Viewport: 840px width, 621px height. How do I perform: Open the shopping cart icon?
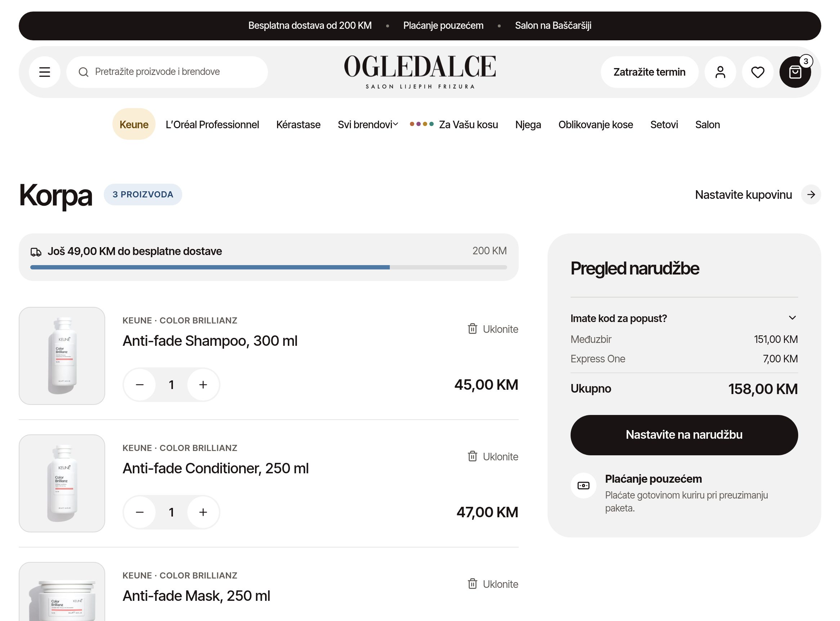(795, 72)
